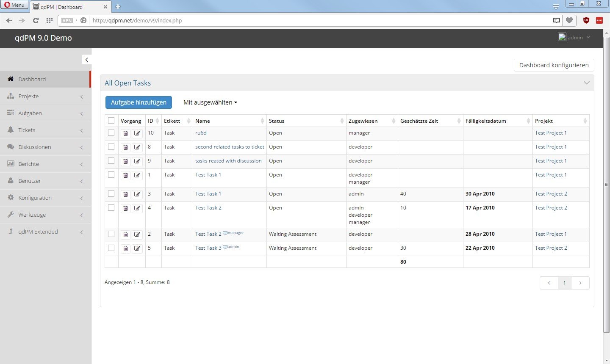Expand the Diskussionen sidebar menu

(45, 147)
